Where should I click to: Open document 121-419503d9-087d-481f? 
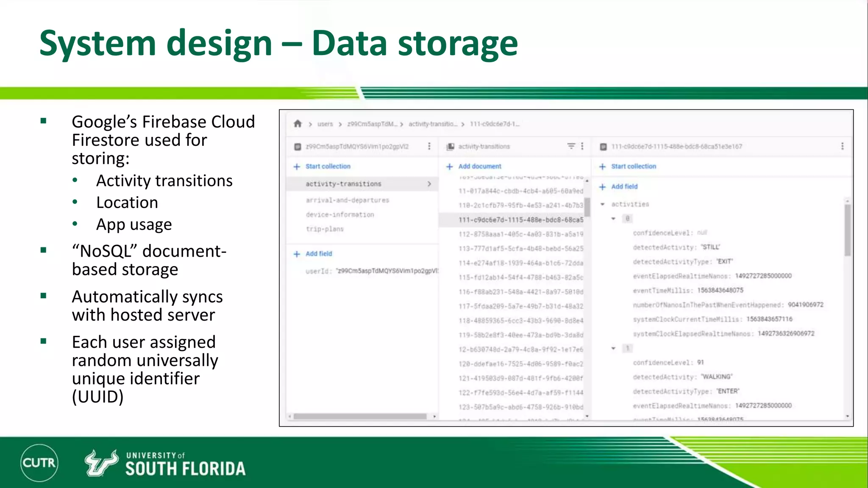521,378
